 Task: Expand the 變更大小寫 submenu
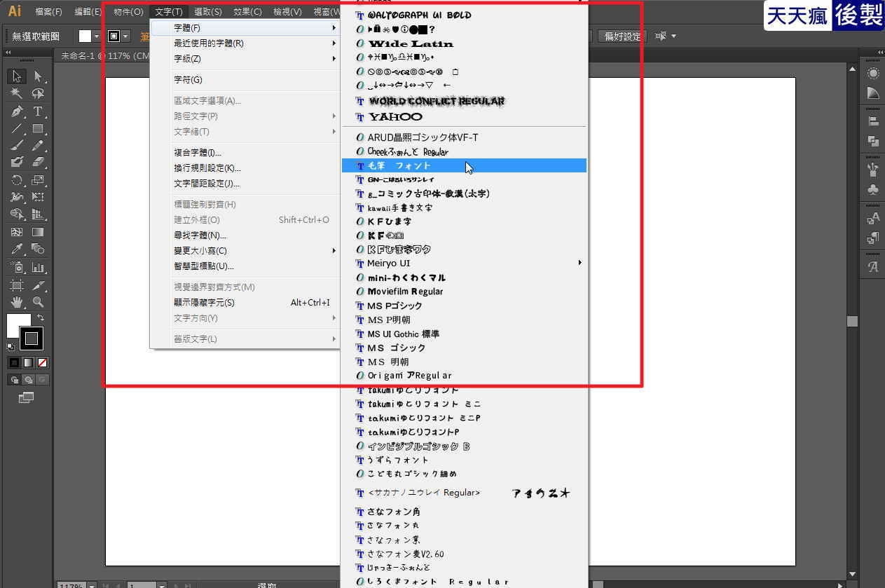coord(245,251)
